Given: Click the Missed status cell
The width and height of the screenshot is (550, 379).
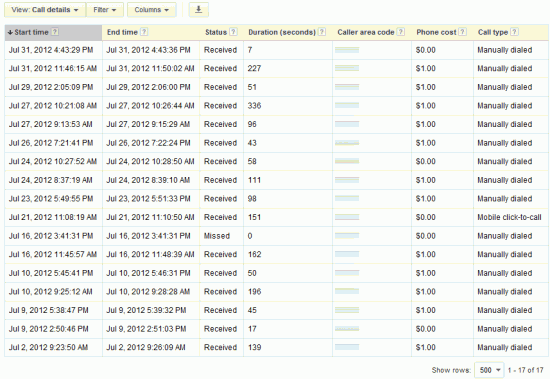Looking at the screenshot, I should pyautogui.click(x=217, y=236).
